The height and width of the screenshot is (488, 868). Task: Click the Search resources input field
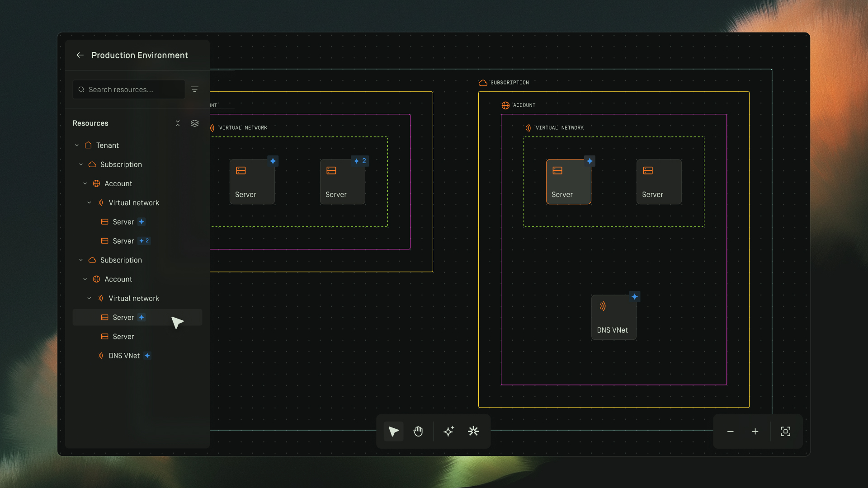coord(129,89)
